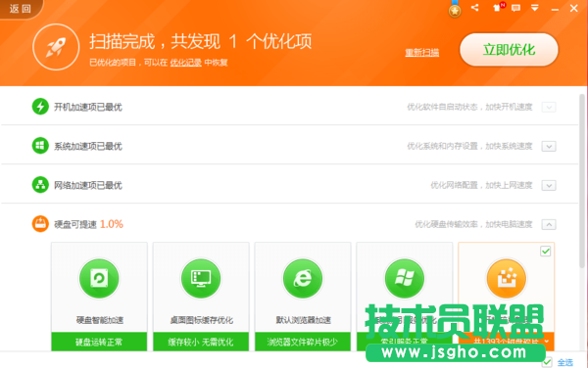
Task: Click the 系统加速项已最优 row text
Action: (88, 146)
